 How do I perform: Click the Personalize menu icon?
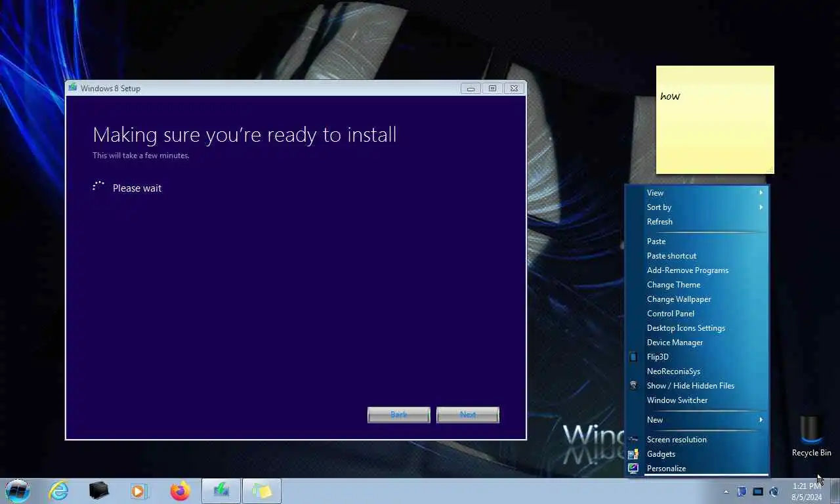coord(633,469)
